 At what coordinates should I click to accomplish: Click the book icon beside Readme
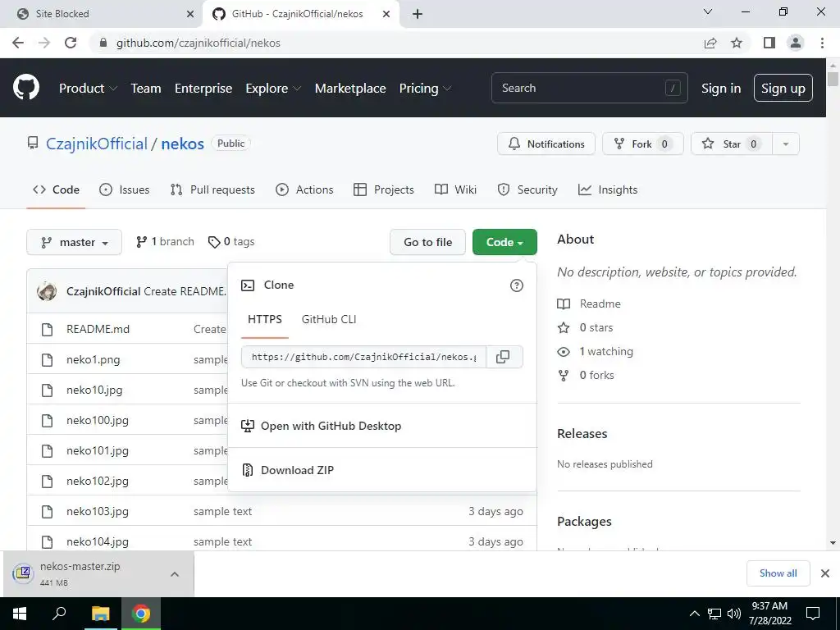(564, 304)
